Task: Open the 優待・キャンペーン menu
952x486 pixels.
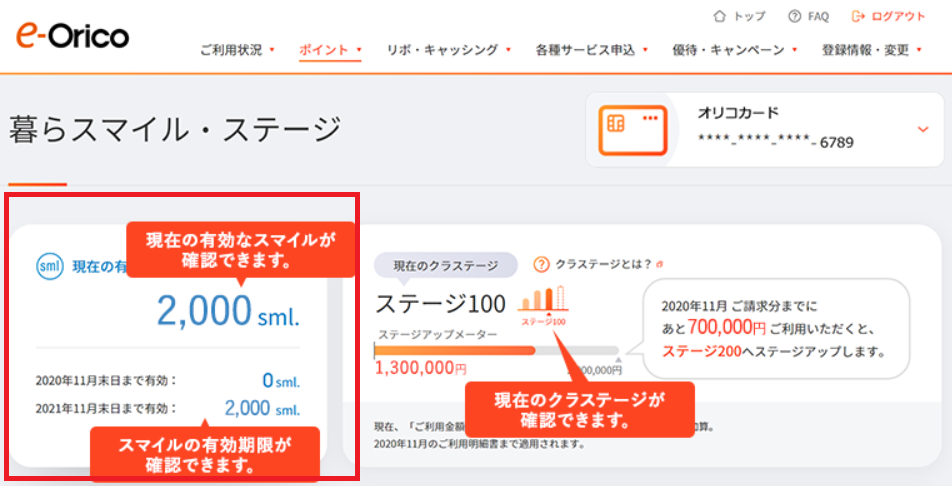Action: click(728, 50)
